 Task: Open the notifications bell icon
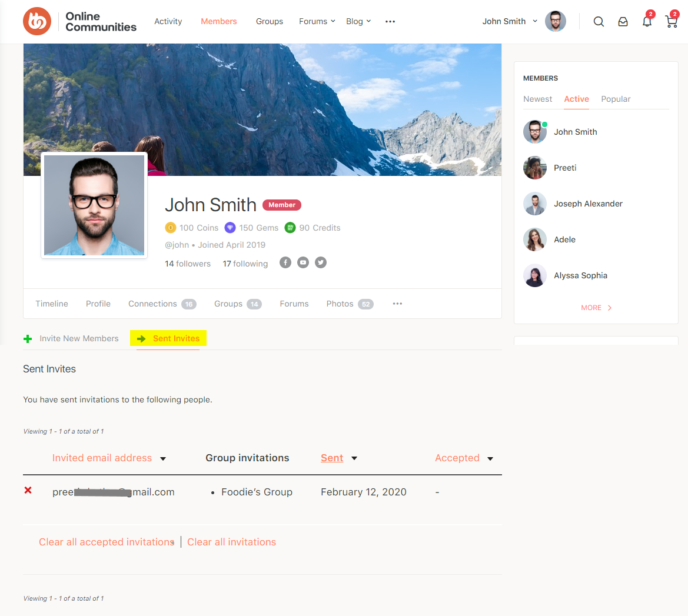(x=647, y=21)
